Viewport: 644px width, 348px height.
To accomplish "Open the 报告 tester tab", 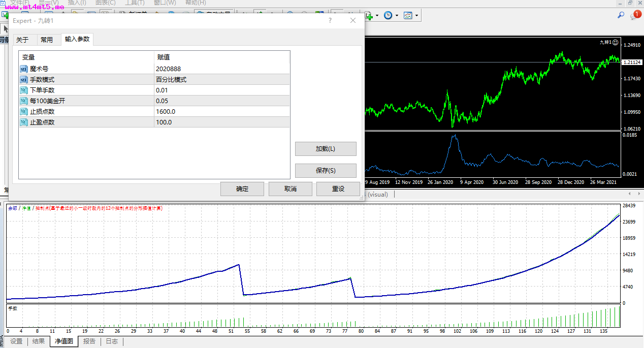I will point(89,341).
